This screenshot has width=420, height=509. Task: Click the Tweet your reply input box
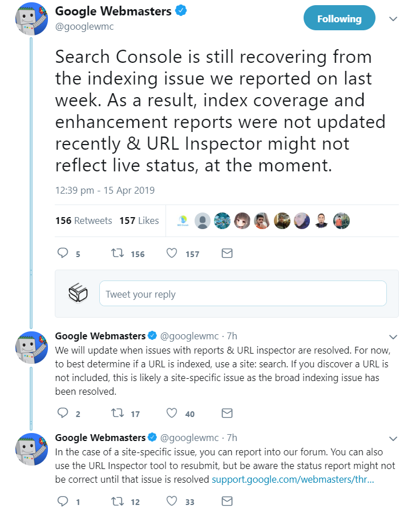point(243,293)
